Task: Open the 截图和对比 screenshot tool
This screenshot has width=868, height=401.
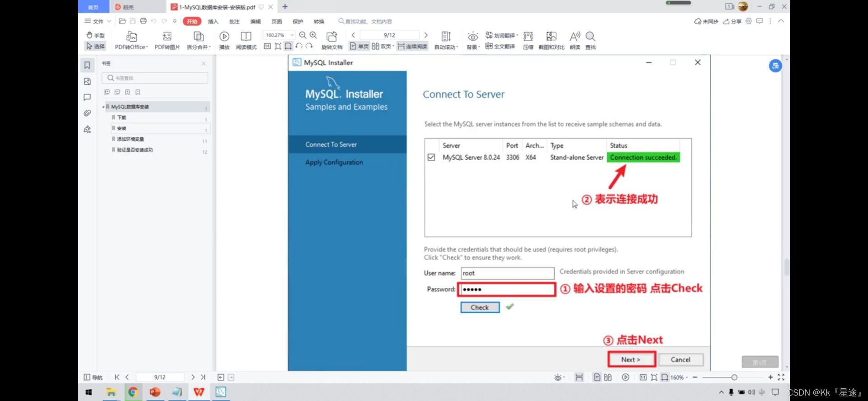Action: pos(551,40)
